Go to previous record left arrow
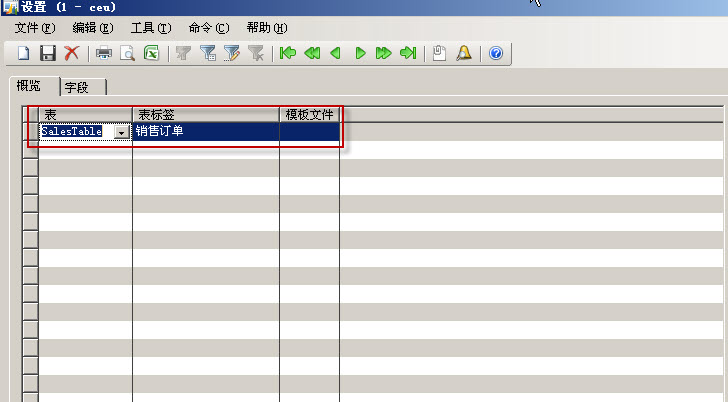The height and width of the screenshot is (402, 728). tap(336, 53)
